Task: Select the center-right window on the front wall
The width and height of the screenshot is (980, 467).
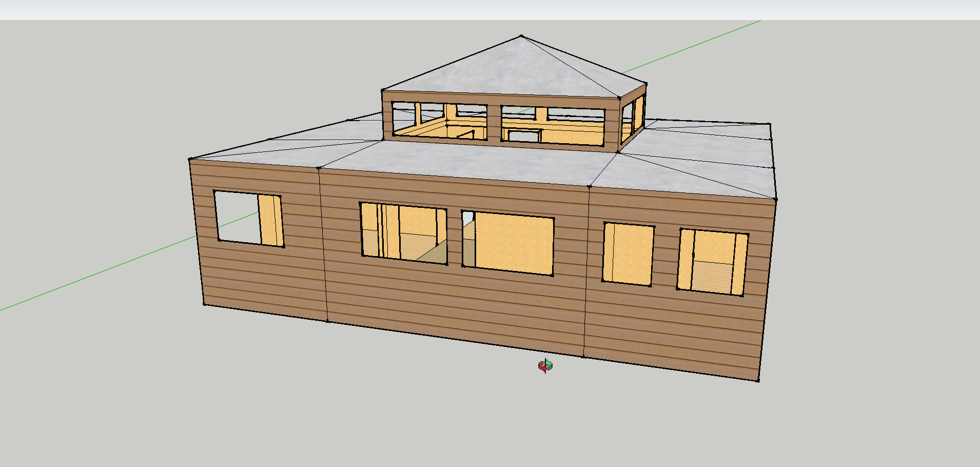Action: pyautogui.click(x=508, y=243)
